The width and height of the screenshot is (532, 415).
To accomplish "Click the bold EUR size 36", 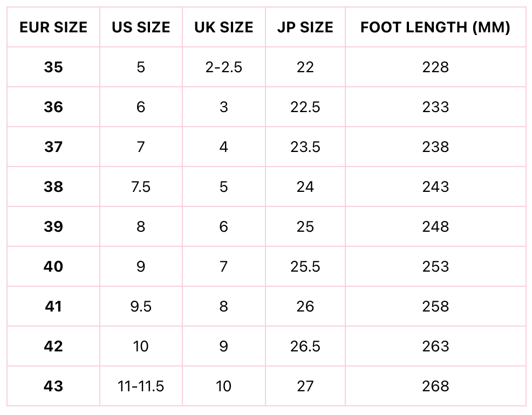I will click(x=53, y=107).
